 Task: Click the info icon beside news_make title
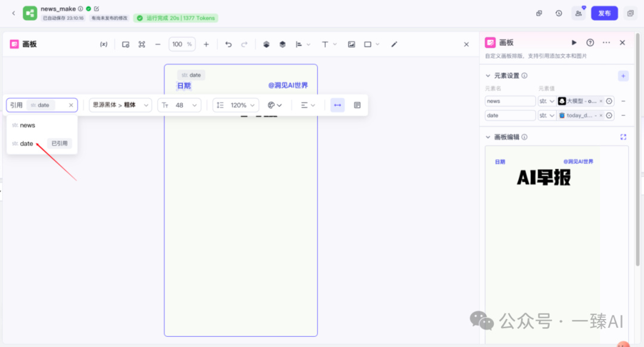[x=80, y=8]
